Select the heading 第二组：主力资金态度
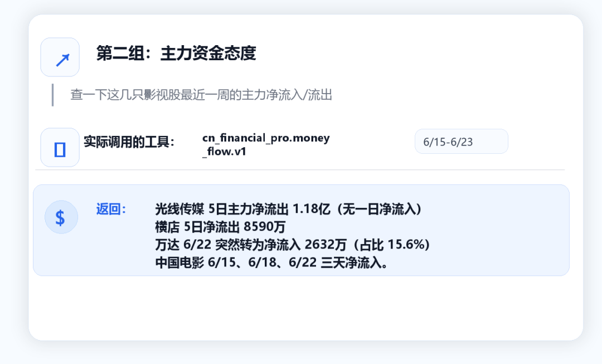 176,53
